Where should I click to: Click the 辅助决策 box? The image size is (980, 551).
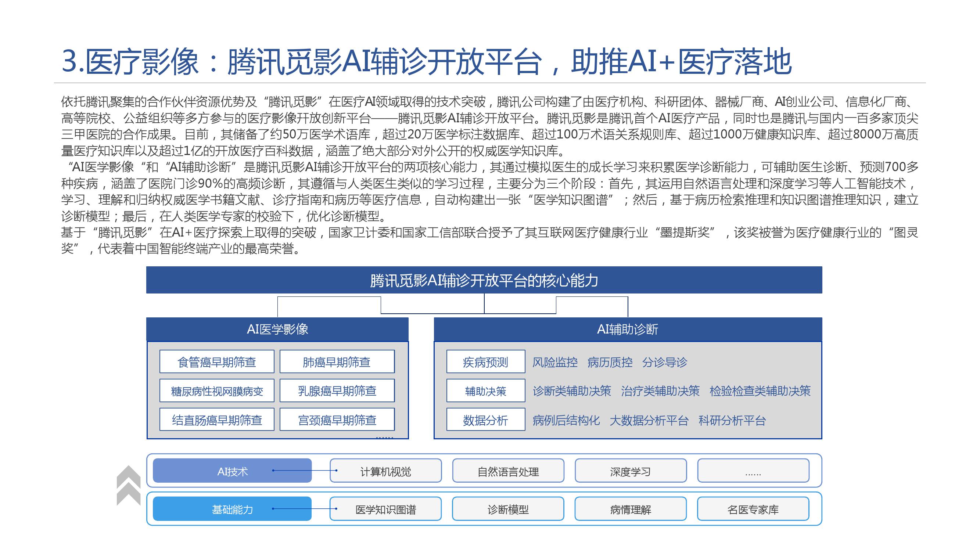(x=485, y=391)
